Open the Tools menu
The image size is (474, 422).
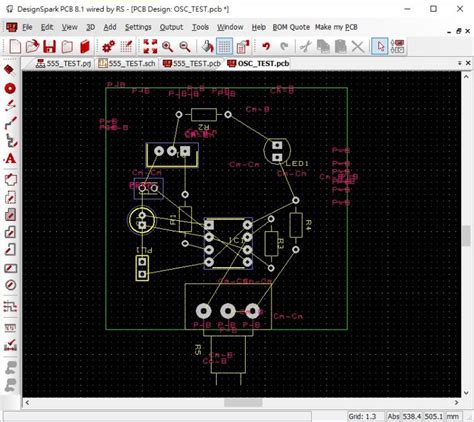coord(200,27)
